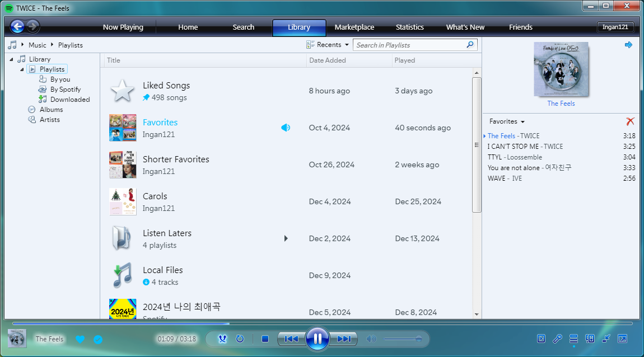
Task: Clear the Favorites queue with red X
Action: tap(630, 121)
